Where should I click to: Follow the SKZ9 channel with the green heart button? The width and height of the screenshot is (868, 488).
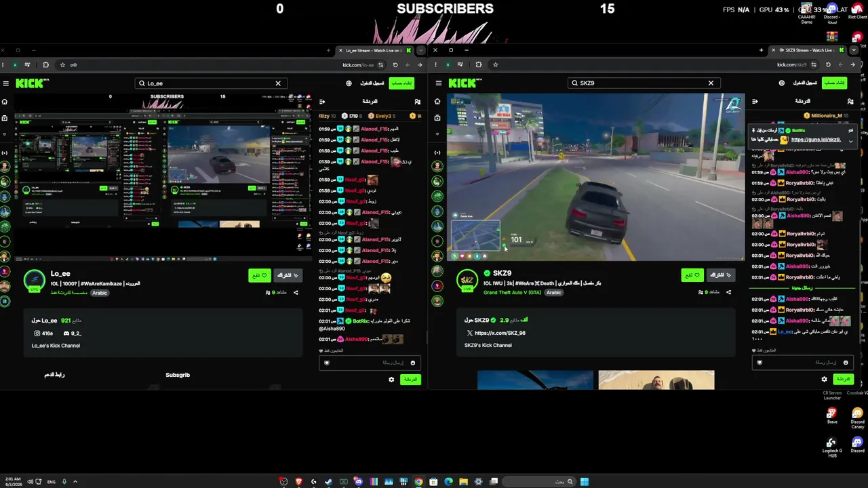coord(692,275)
